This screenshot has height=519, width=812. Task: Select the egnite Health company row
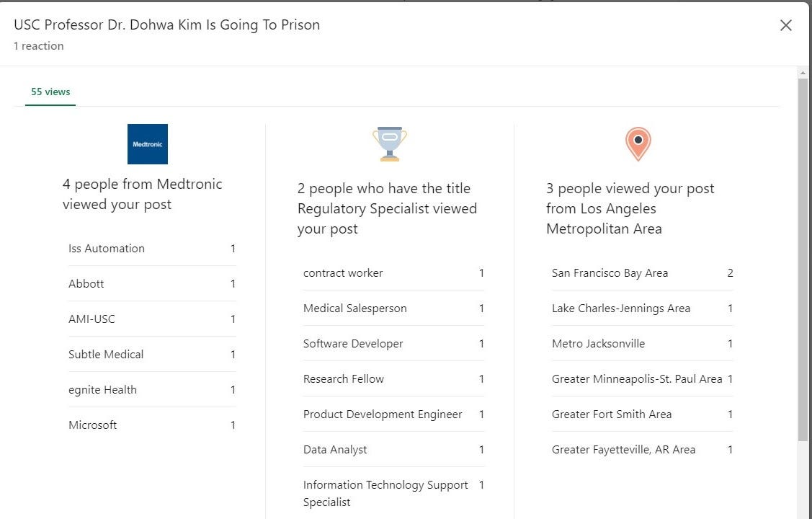152,389
